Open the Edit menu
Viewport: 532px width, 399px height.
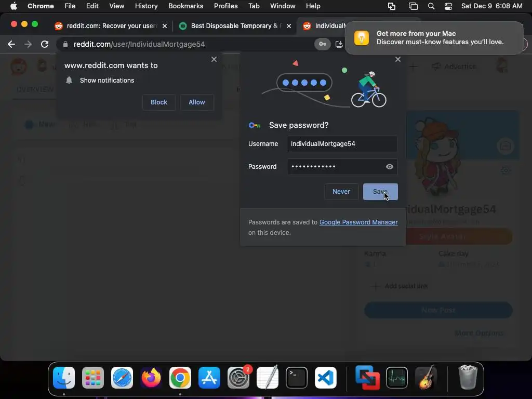92,6
